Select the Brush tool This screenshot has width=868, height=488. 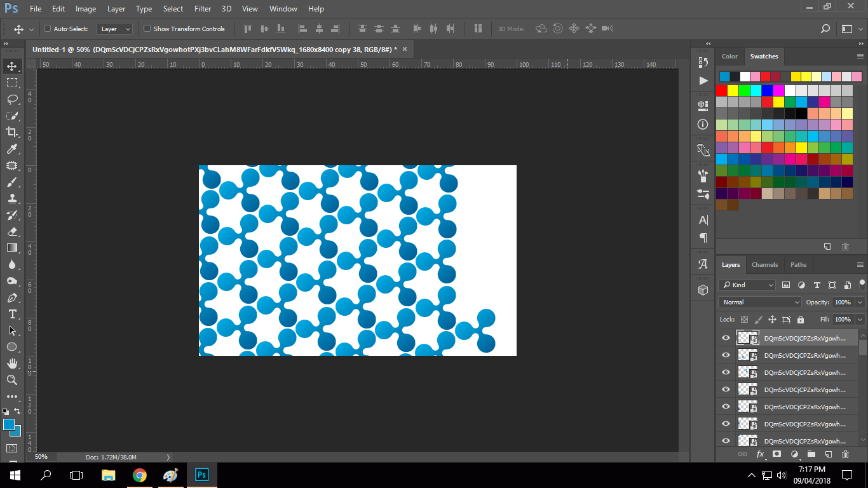(12, 182)
